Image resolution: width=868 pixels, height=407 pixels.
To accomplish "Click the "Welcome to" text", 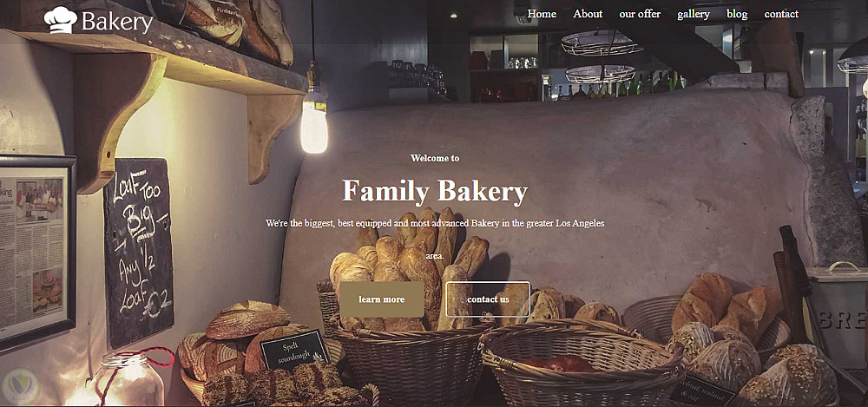I will (x=435, y=158).
